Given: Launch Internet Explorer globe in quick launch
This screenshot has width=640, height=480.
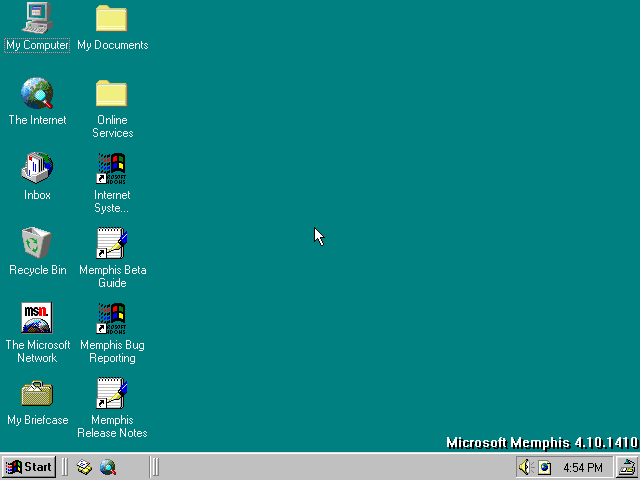Looking at the screenshot, I should (108, 467).
